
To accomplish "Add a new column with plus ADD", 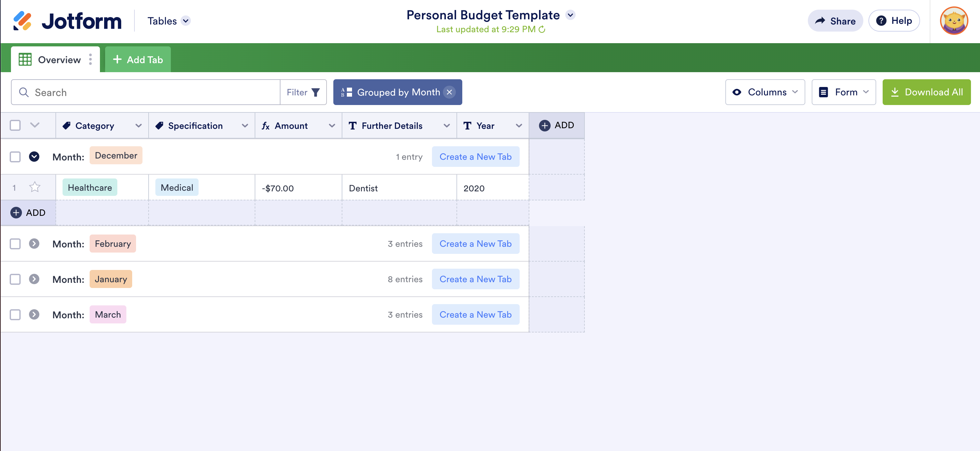I will click(556, 125).
